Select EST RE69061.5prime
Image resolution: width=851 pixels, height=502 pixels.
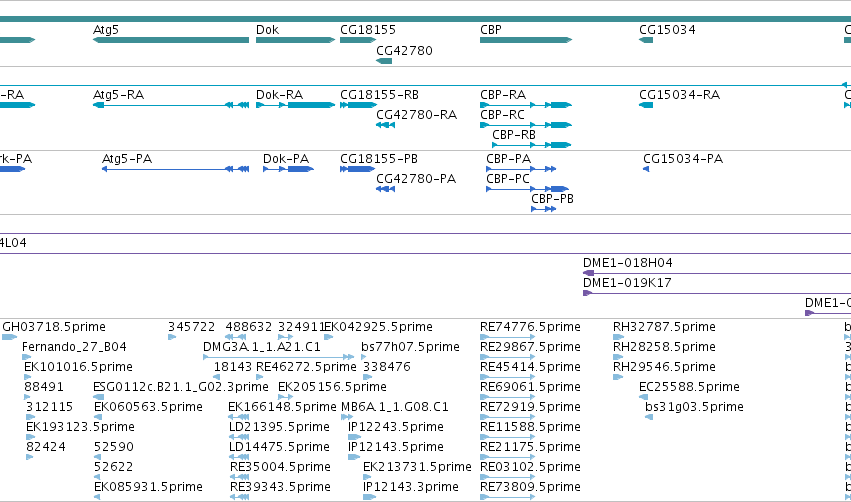507,397
